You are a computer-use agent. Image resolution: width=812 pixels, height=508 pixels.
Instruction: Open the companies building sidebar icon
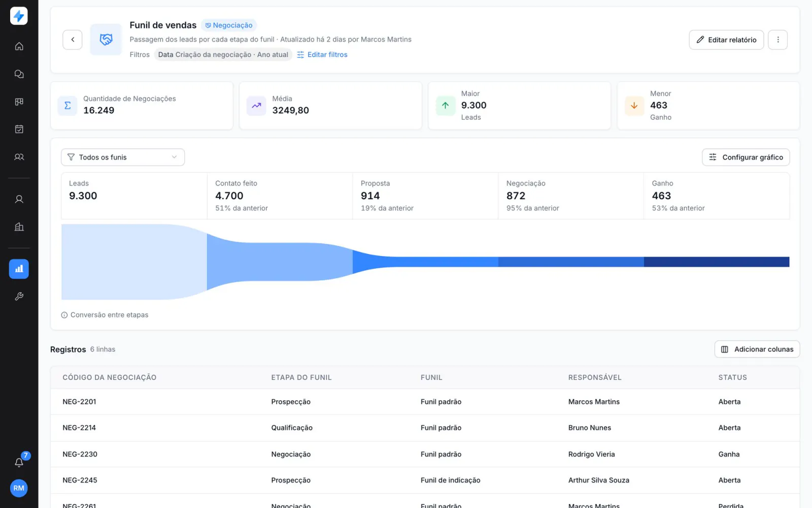pos(19,227)
